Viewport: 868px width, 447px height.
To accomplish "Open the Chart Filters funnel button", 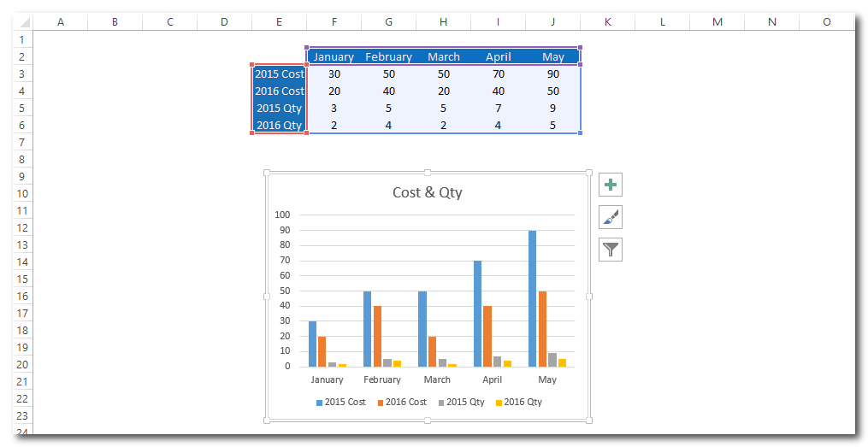I will point(611,250).
